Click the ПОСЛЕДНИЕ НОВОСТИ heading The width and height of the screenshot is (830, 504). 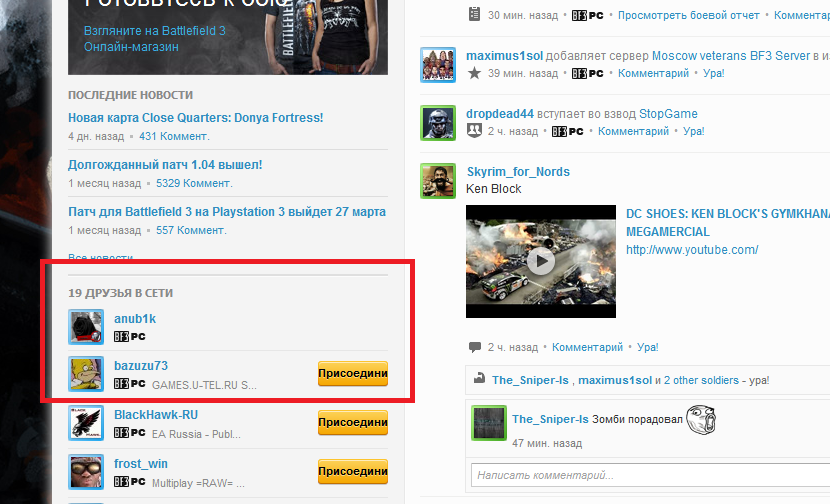(x=131, y=95)
